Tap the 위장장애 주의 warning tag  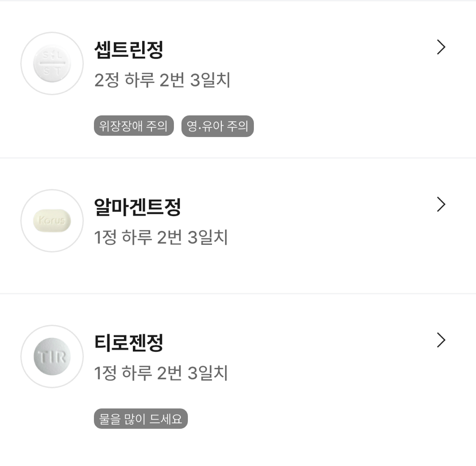pos(134,126)
